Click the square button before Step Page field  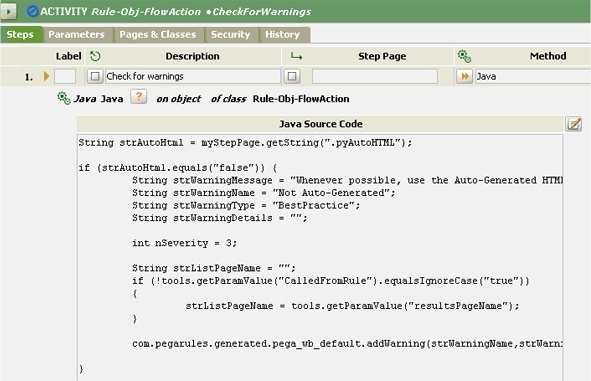[292, 77]
